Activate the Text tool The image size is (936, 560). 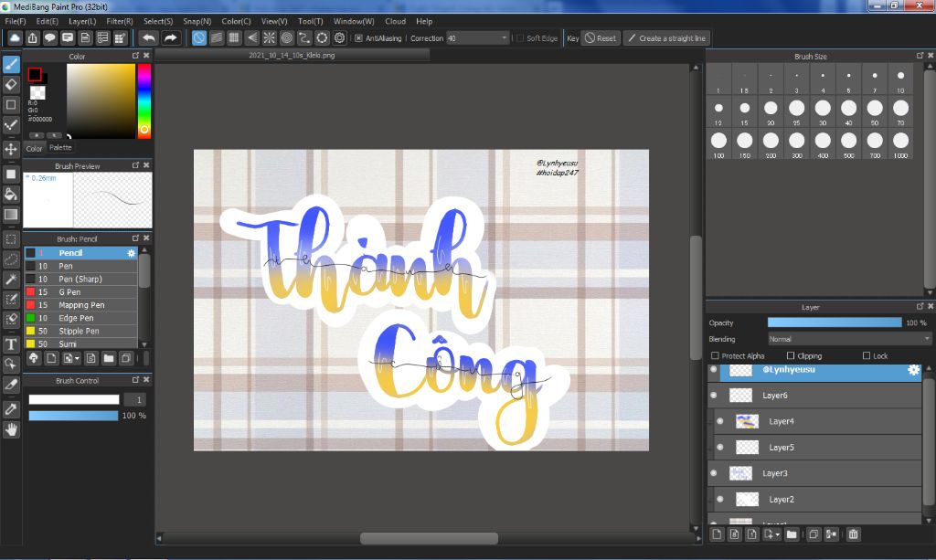[11, 343]
